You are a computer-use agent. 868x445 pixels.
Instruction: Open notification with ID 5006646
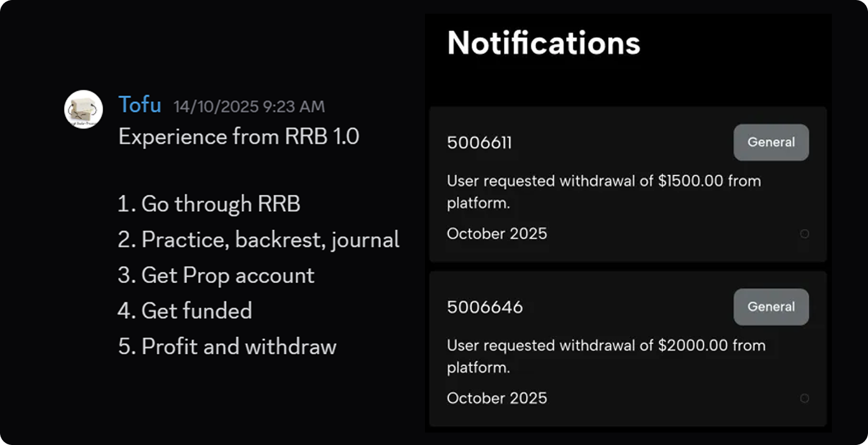485,307
